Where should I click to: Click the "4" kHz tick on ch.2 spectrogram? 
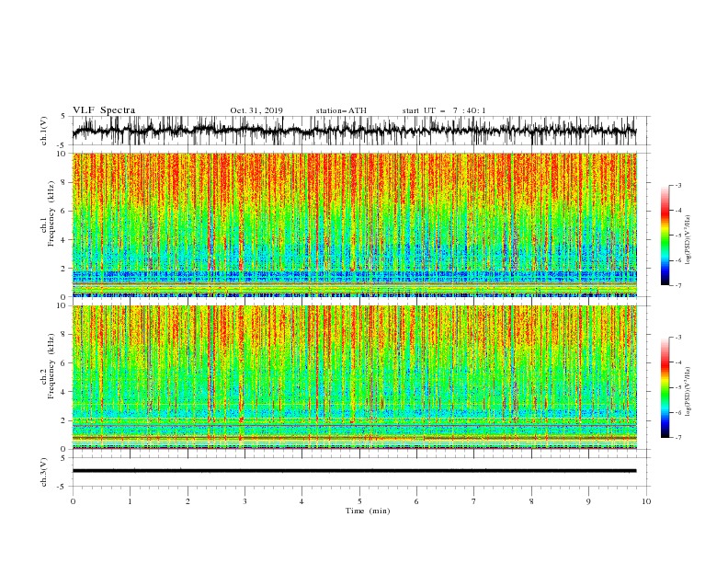pos(65,392)
